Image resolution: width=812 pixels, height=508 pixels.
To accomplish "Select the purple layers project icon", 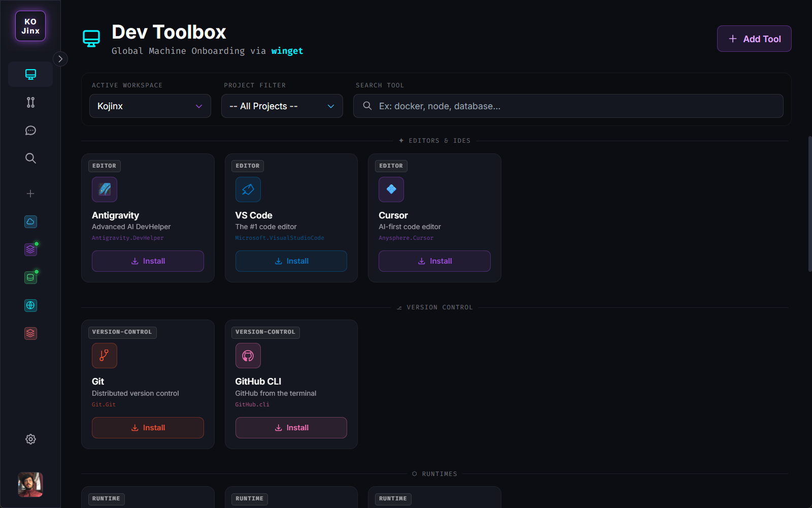I will pyautogui.click(x=30, y=249).
